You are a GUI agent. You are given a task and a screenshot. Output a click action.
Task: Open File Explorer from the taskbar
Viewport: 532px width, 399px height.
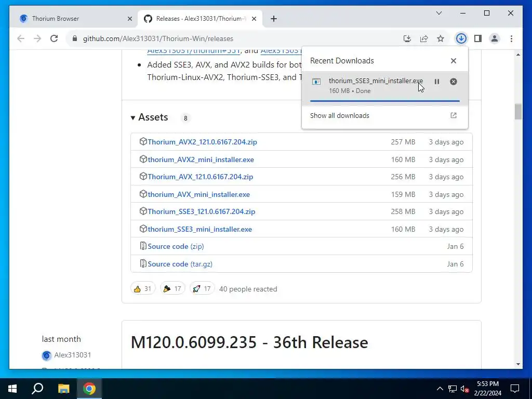pyautogui.click(x=63, y=389)
